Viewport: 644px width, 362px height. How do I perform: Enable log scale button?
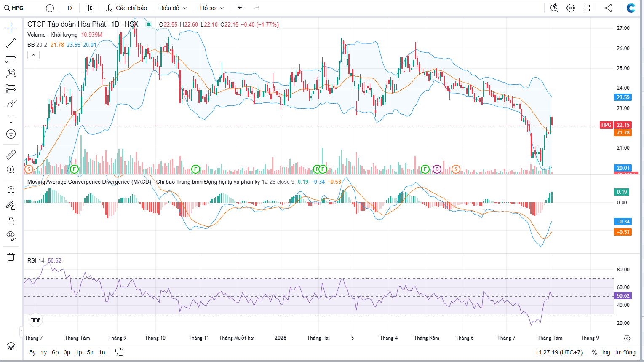pyautogui.click(x=606, y=352)
